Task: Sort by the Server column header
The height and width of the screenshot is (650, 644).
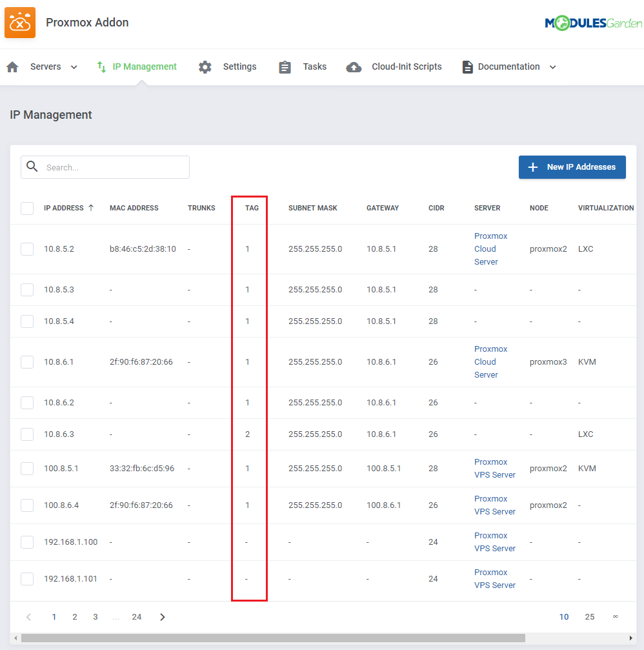Action: (x=487, y=208)
